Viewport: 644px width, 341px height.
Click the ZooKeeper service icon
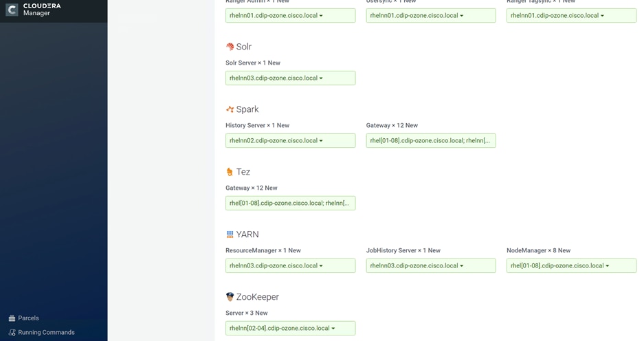[x=230, y=296]
